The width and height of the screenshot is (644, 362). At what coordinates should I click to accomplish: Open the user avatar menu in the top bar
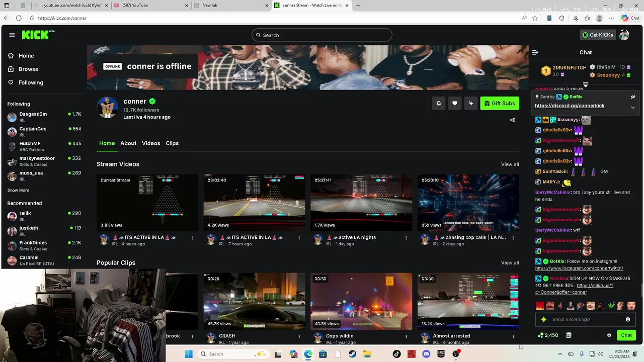click(x=624, y=35)
